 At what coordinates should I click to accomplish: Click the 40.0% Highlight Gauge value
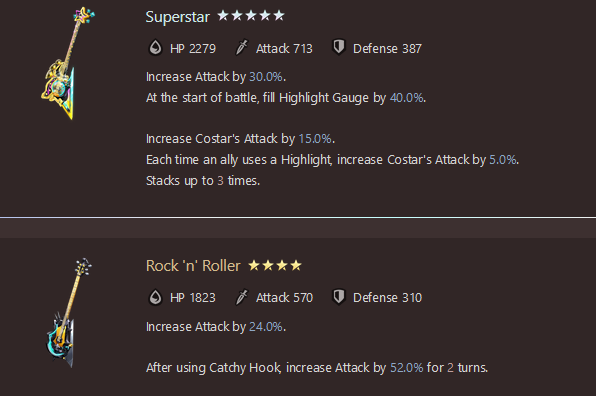[x=406, y=98]
